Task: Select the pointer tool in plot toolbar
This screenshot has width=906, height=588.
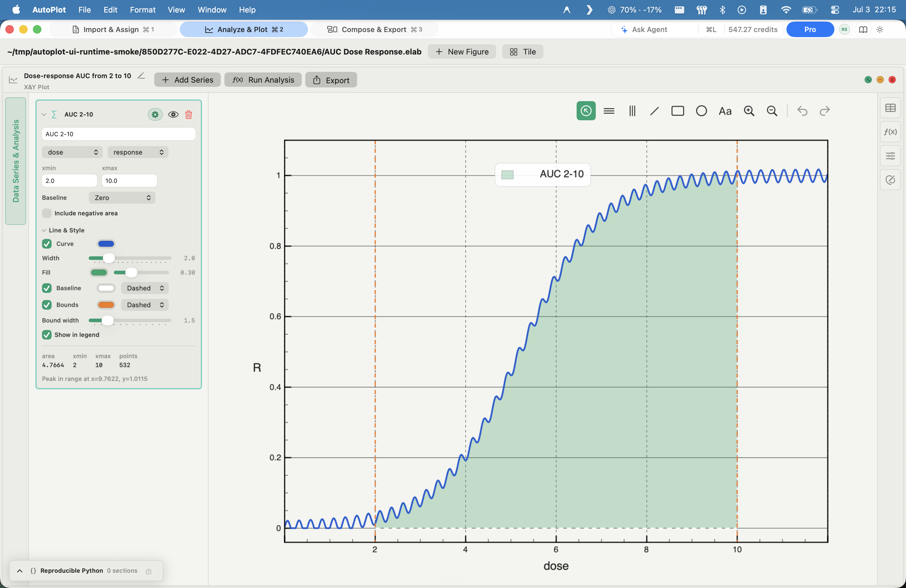Action: click(x=586, y=111)
